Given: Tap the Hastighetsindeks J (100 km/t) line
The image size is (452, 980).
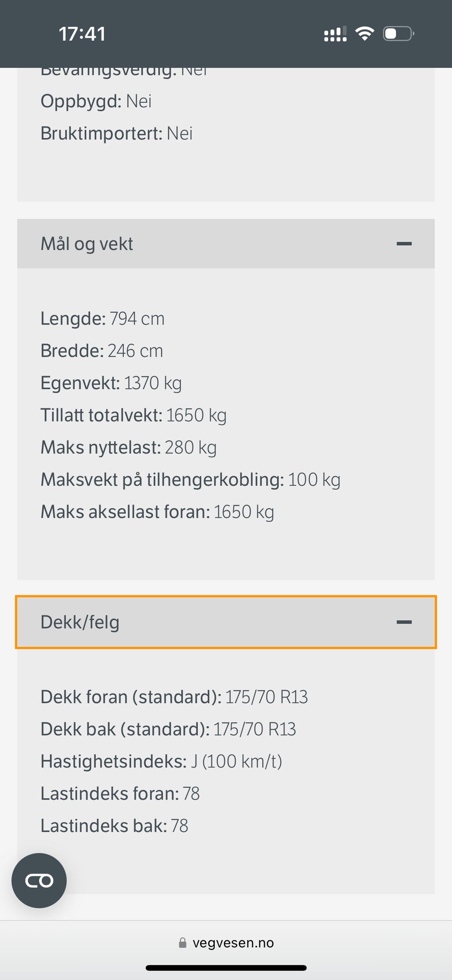Looking at the screenshot, I should click(161, 761).
